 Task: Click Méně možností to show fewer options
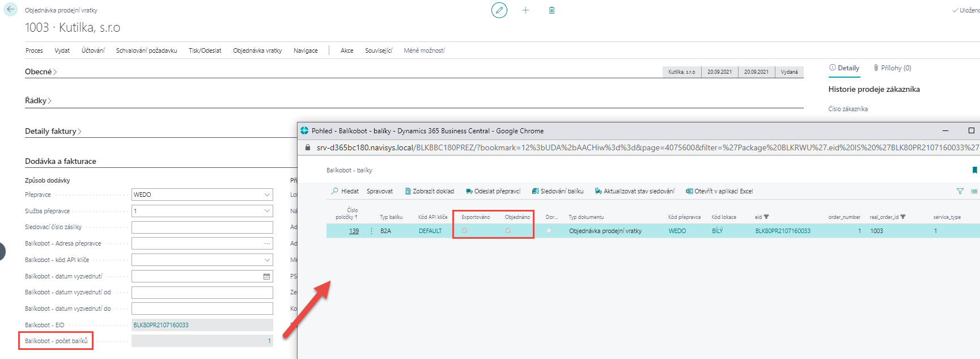point(424,50)
